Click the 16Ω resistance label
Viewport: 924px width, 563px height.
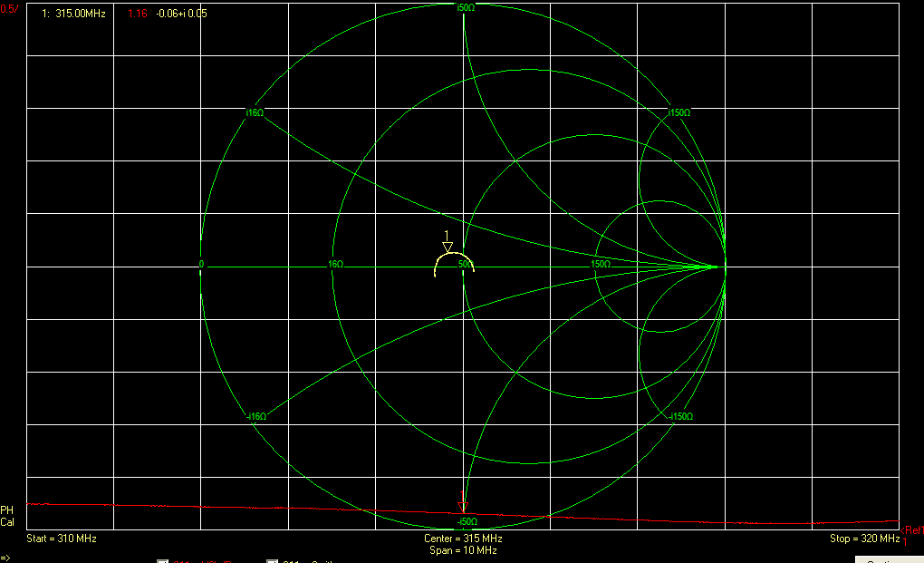tap(336, 264)
